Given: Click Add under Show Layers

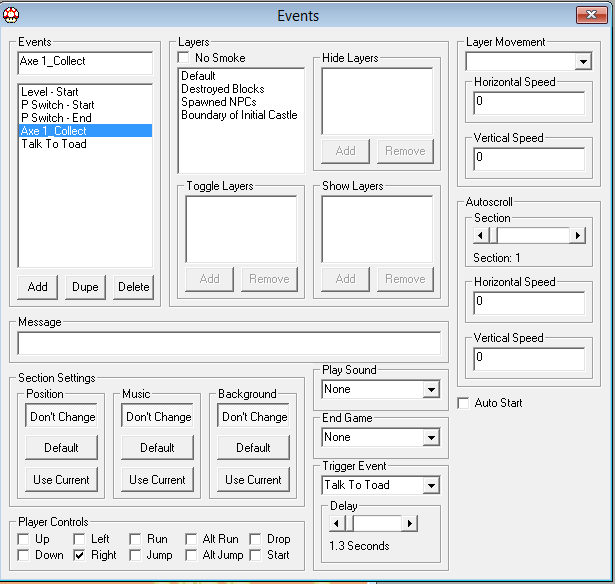Looking at the screenshot, I should click(x=346, y=279).
